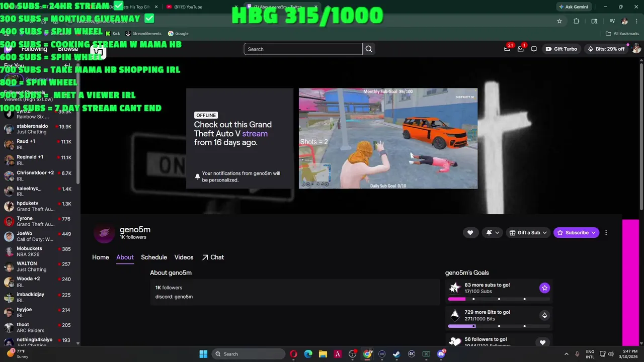Select the About channel tab

pos(125,257)
